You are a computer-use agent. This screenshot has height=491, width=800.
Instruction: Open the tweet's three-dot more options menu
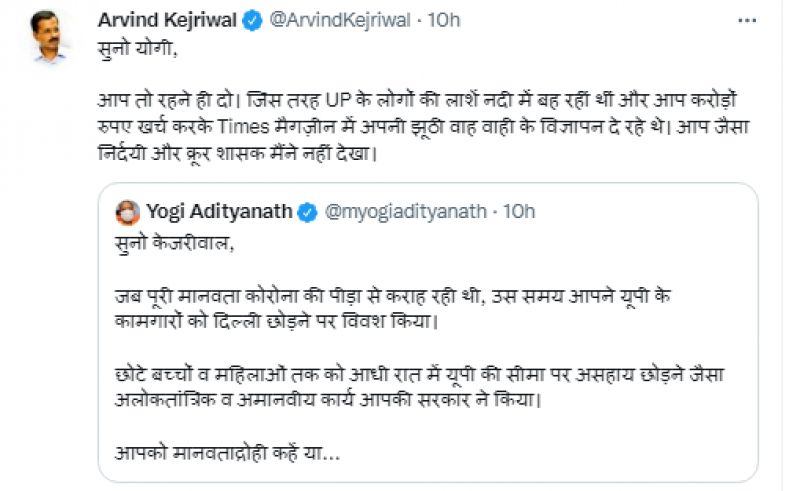[x=747, y=20]
